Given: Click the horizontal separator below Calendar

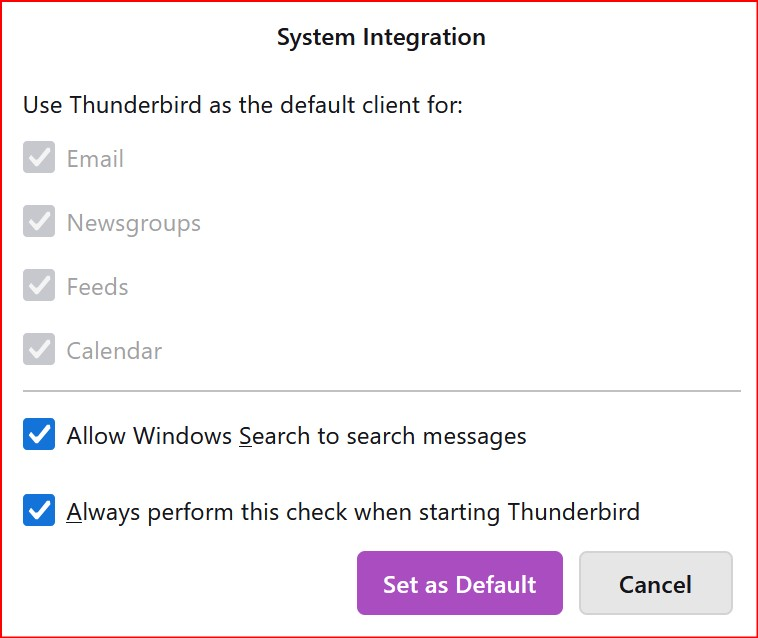Looking at the screenshot, I should tap(381, 391).
